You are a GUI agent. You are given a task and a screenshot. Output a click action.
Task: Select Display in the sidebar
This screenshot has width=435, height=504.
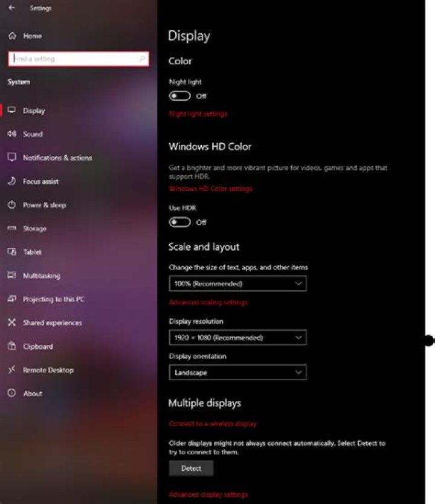(x=34, y=111)
